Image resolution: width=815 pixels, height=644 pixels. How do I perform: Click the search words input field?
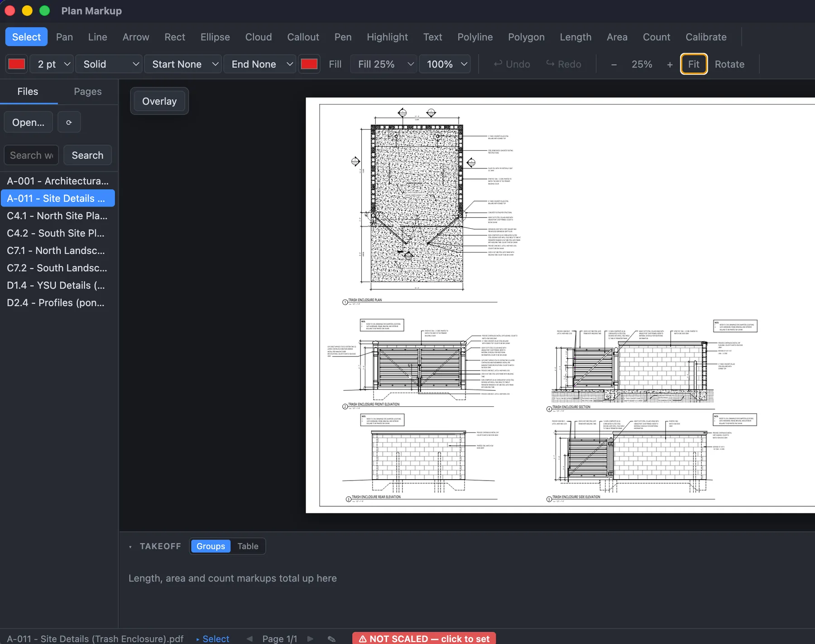(31, 155)
